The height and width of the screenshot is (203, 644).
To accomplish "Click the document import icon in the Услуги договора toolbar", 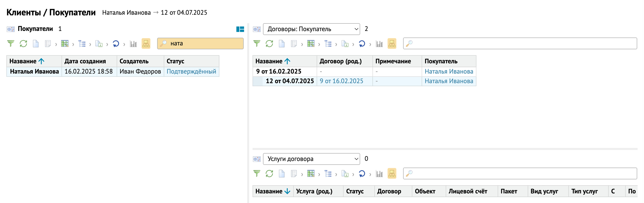I will (x=345, y=173).
